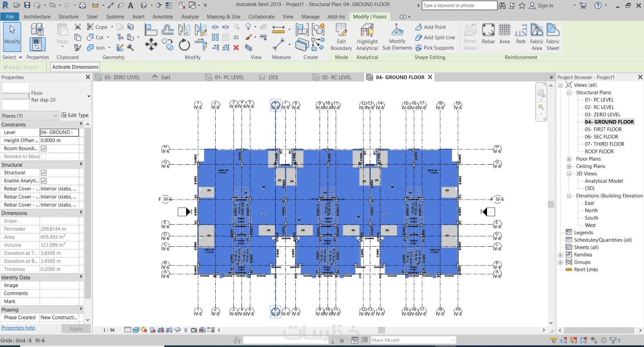Click the Cut to Clipboard scissors icon
The width and height of the screenshot is (644, 347).
(x=78, y=27)
